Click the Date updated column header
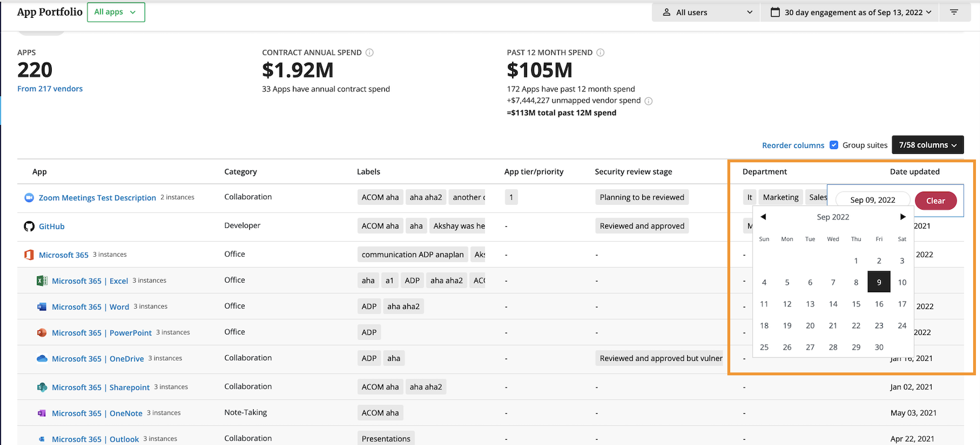The width and height of the screenshot is (980, 445). point(915,172)
